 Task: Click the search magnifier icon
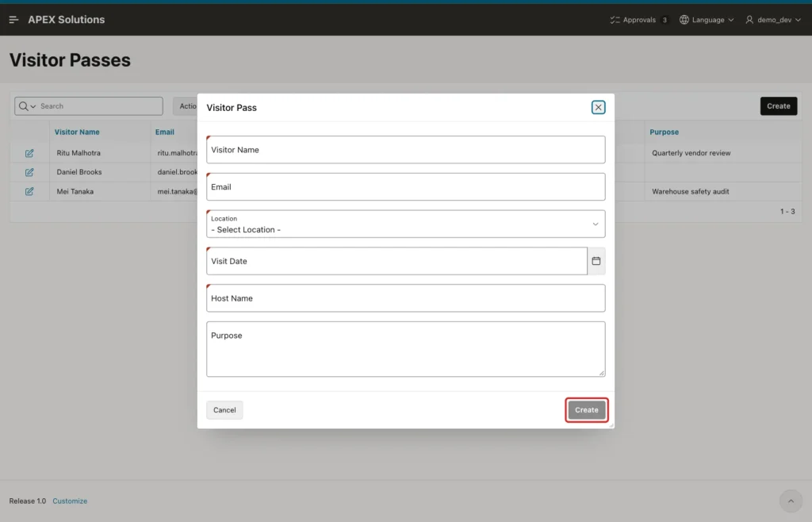coord(23,106)
